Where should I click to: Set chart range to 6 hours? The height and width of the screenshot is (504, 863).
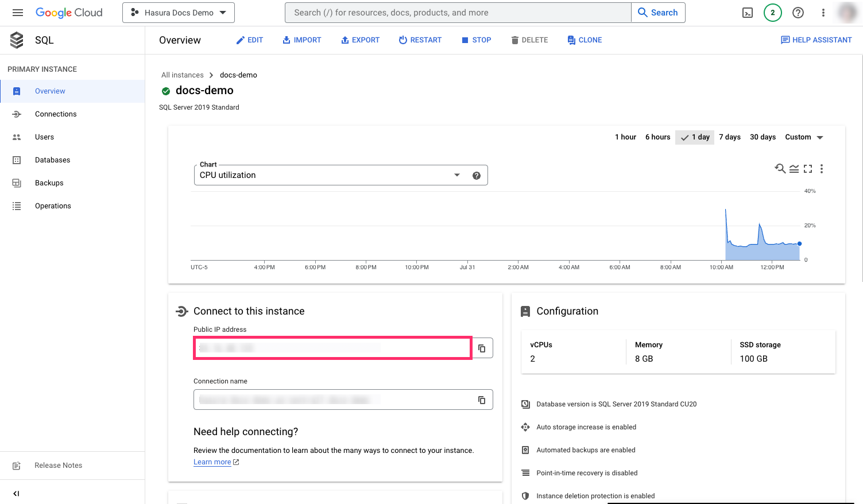coord(657,137)
